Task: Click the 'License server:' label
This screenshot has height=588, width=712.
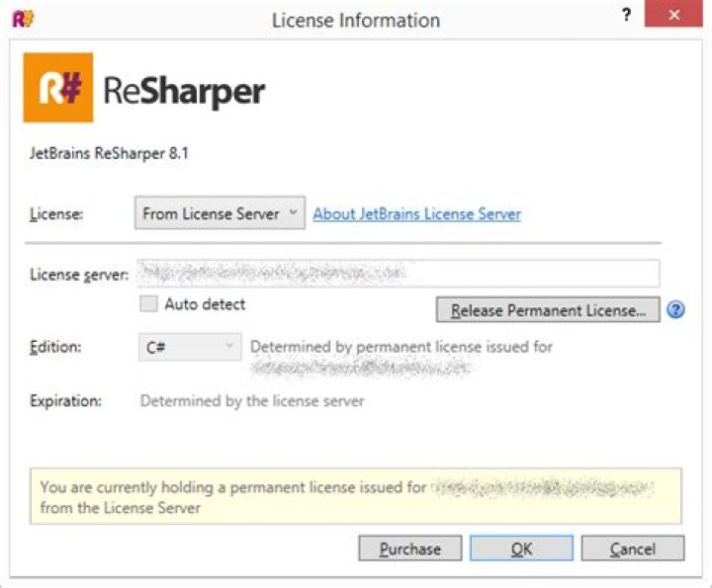Action: (79, 275)
